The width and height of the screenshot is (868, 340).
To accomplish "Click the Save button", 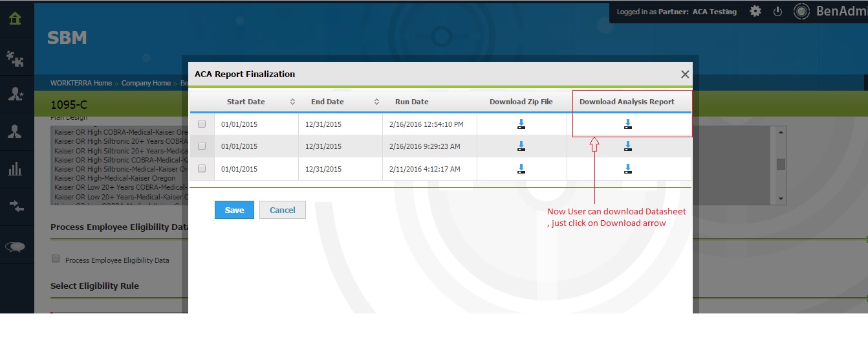I will (x=234, y=210).
